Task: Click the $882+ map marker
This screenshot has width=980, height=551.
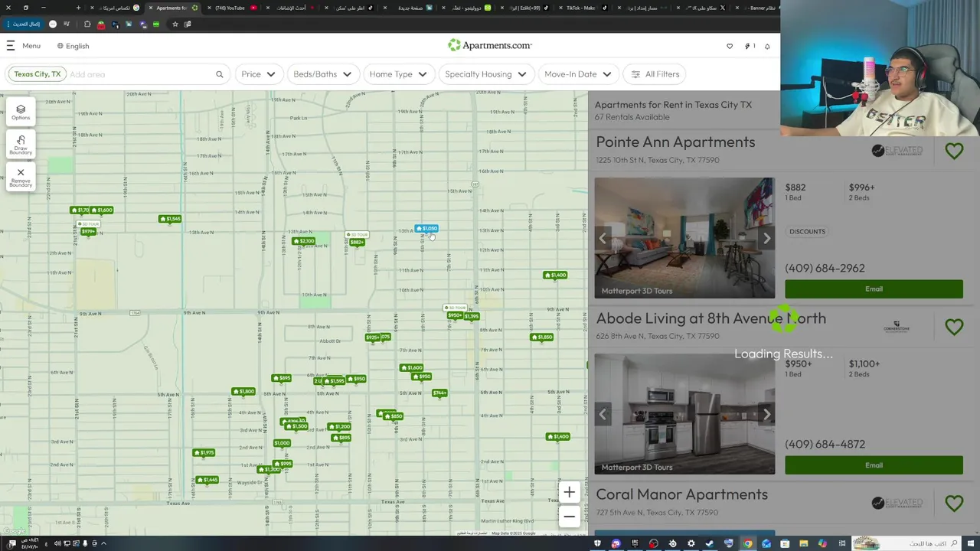Action: pos(356,243)
